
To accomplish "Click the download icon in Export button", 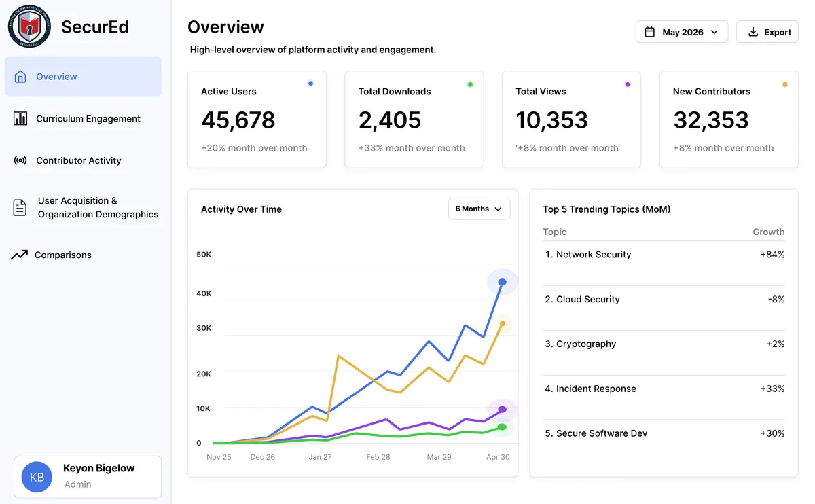I will pyautogui.click(x=753, y=32).
